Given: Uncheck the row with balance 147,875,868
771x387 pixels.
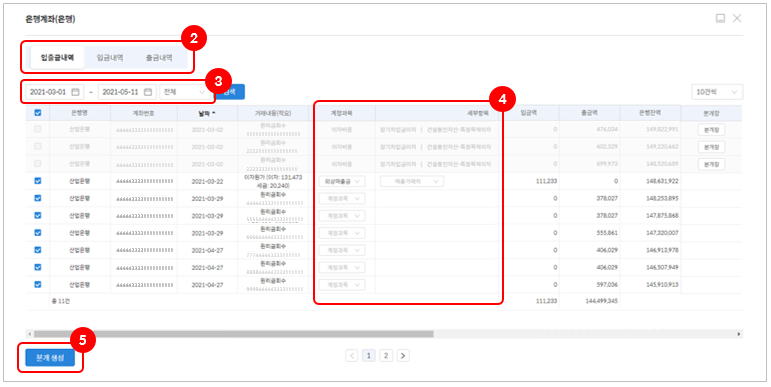Looking at the screenshot, I should tap(38, 215).
